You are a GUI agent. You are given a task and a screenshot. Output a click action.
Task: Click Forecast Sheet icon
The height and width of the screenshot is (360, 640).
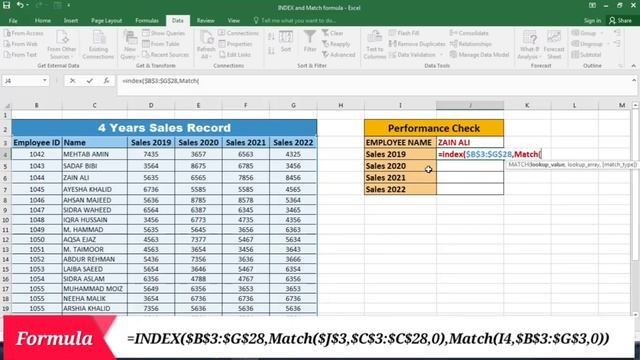point(554,44)
